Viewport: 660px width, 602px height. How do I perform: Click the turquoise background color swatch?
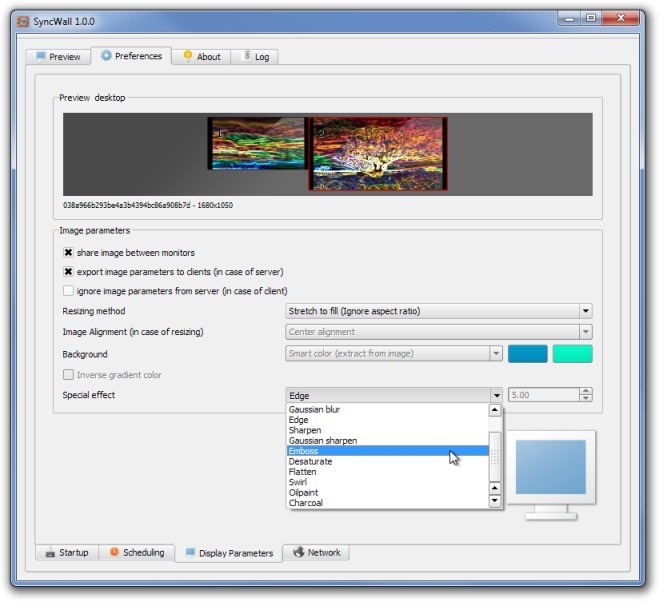[572, 354]
